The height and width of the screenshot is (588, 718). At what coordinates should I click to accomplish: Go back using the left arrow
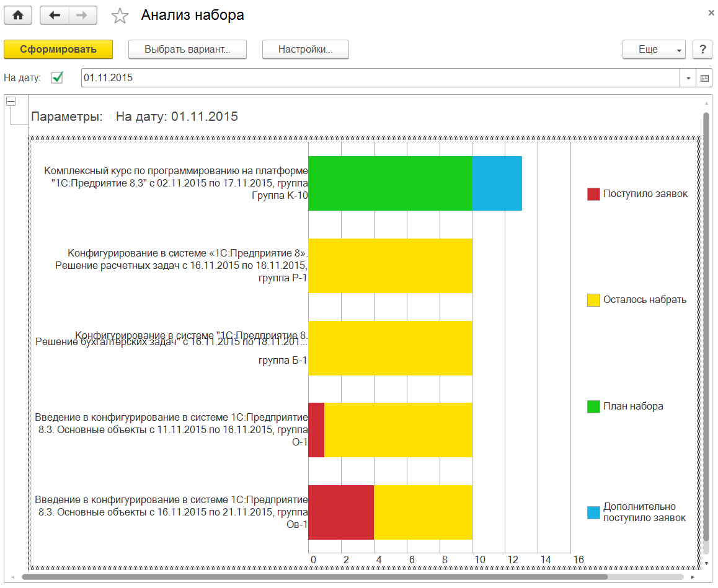pos(54,15)
